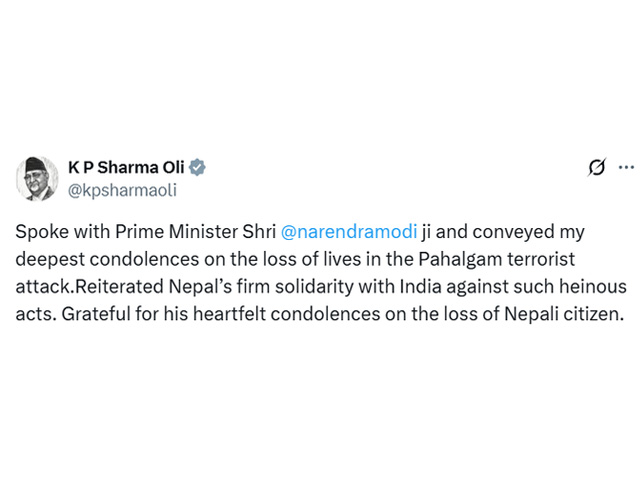Image resolution: width=640 pixels, height=480 pixels.
Task: Open the three-dot more options menu
Action: coord(626,167)
